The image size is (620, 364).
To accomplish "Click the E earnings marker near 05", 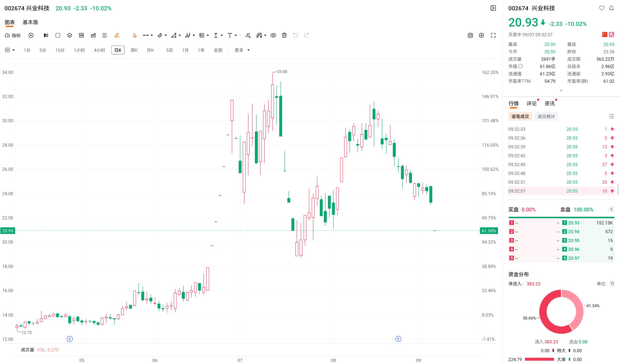I will [70, 339].
